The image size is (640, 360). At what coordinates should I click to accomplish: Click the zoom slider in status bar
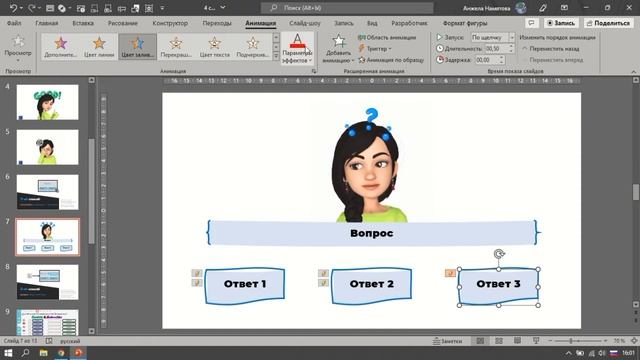coord(578,341)
